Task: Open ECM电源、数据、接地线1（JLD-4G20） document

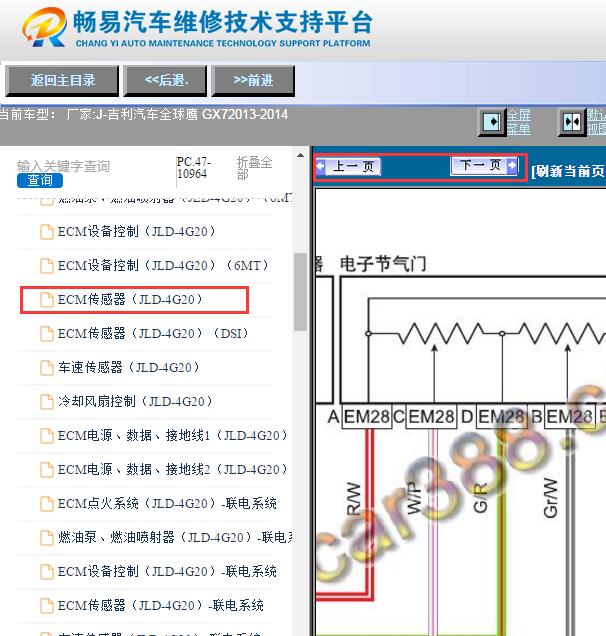Action: pos(172,436)
